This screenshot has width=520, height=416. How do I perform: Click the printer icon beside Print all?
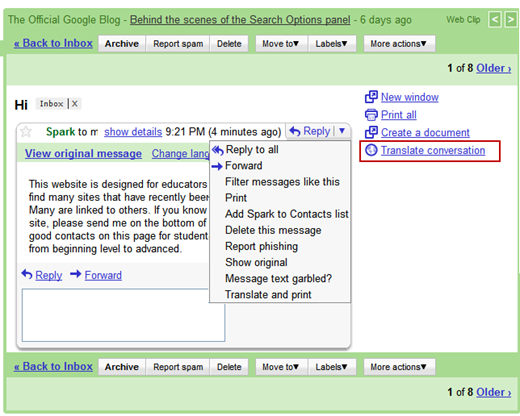pyautogui.click(x=371, y=115)
